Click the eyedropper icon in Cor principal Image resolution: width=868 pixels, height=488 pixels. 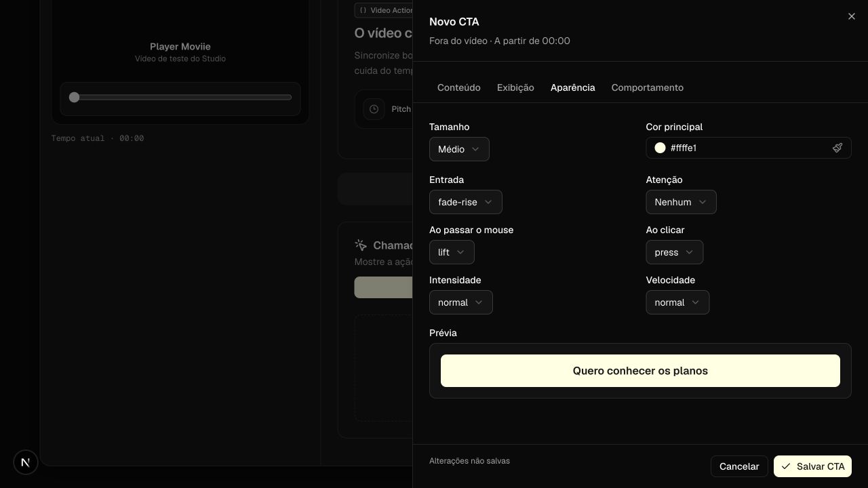pyautogui.click(x=837, y=148)
